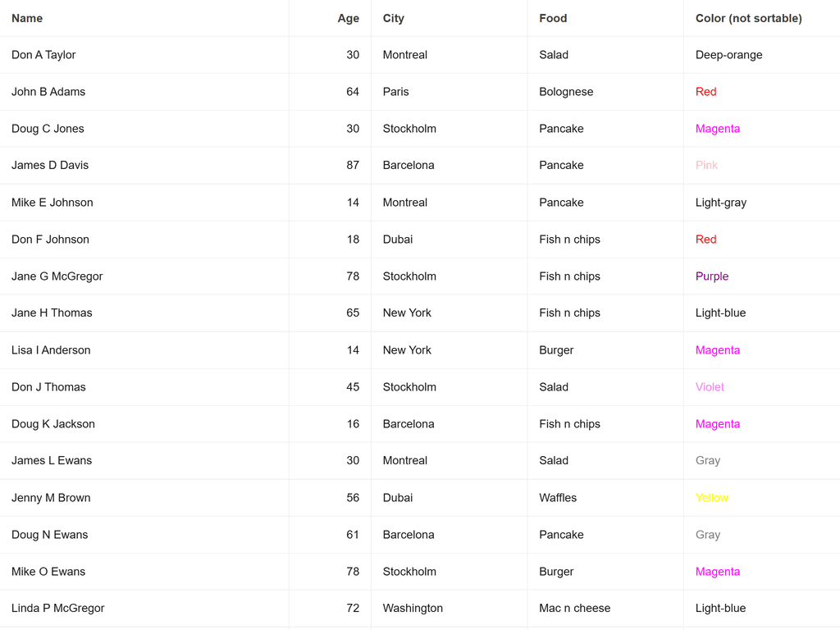Screen dimensions: 840x630
Task: Select the Mike E Johnson row name
Action: point(52,203)
